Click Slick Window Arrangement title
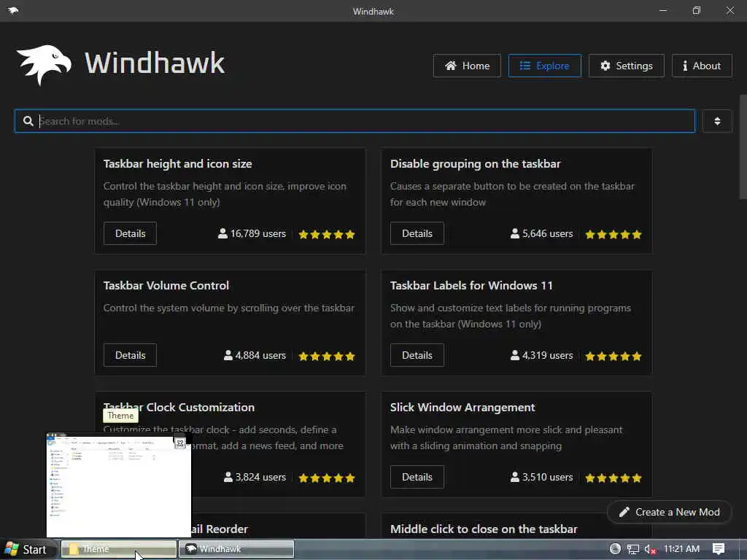The image size is (747, 560). [x=462, y=408]
